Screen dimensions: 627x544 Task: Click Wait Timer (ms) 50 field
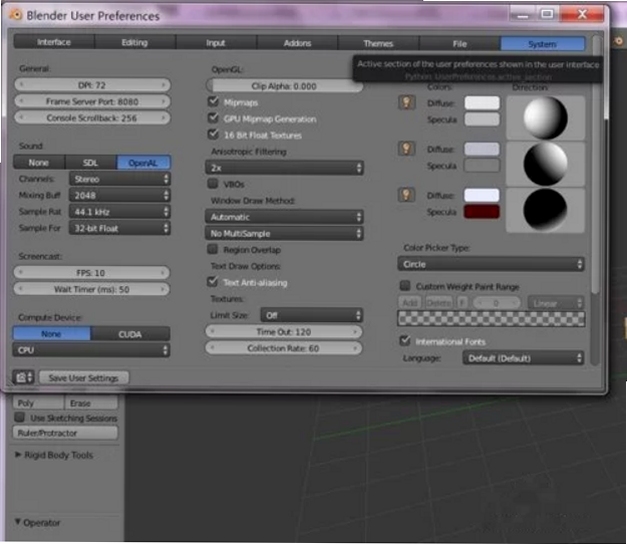(91, 289)
